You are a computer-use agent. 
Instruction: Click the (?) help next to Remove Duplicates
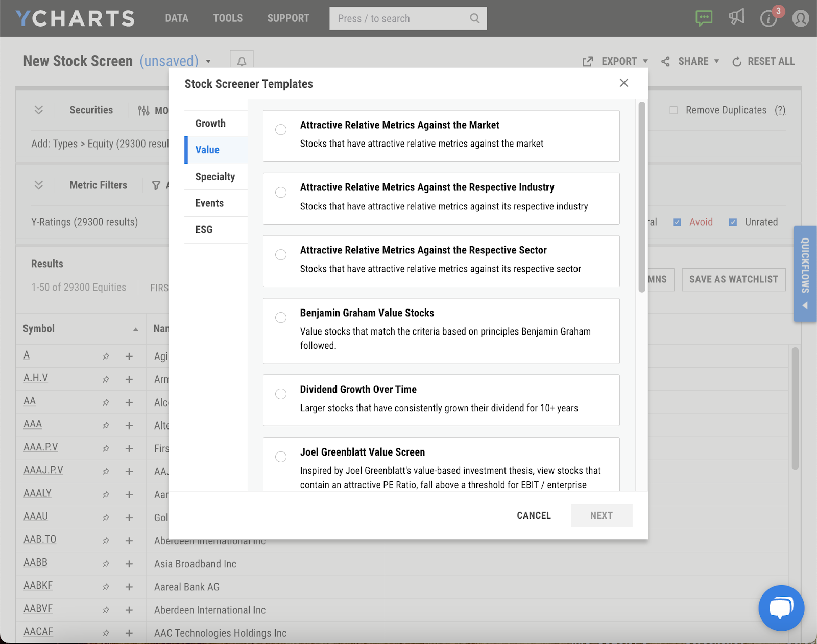coord(780,110)
